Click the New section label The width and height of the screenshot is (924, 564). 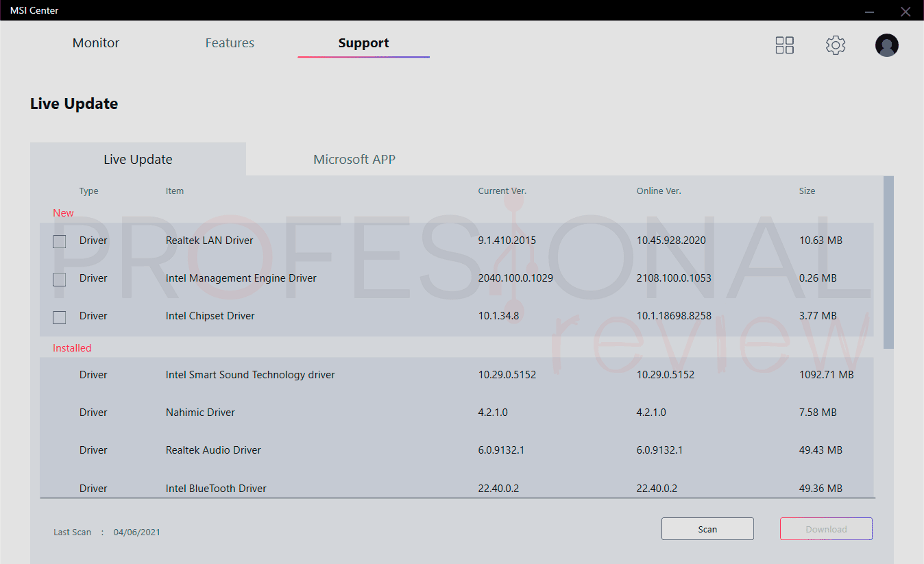click(63, 213)
